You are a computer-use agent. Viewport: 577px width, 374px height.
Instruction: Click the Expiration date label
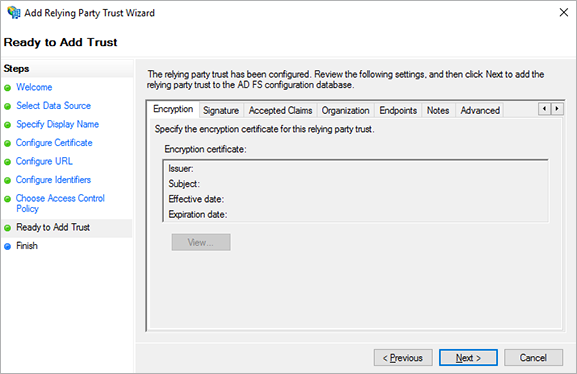pyautogui.click(x=198, y=214)
